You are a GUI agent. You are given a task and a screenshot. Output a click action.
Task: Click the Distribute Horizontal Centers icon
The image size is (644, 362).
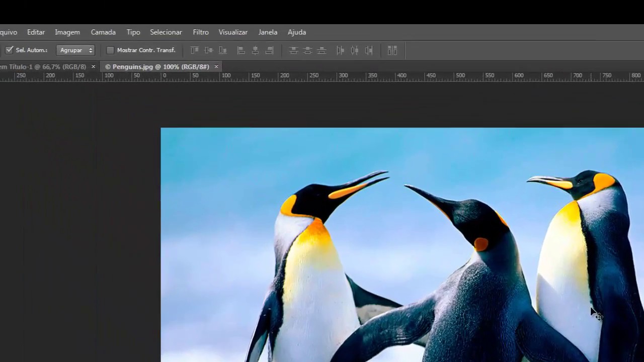pos(355,50)
